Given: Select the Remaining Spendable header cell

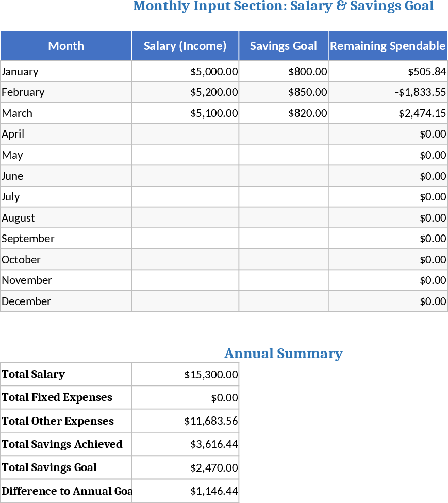Looking at the screenshot, I should pyautogui.click(x=387, y=46).
